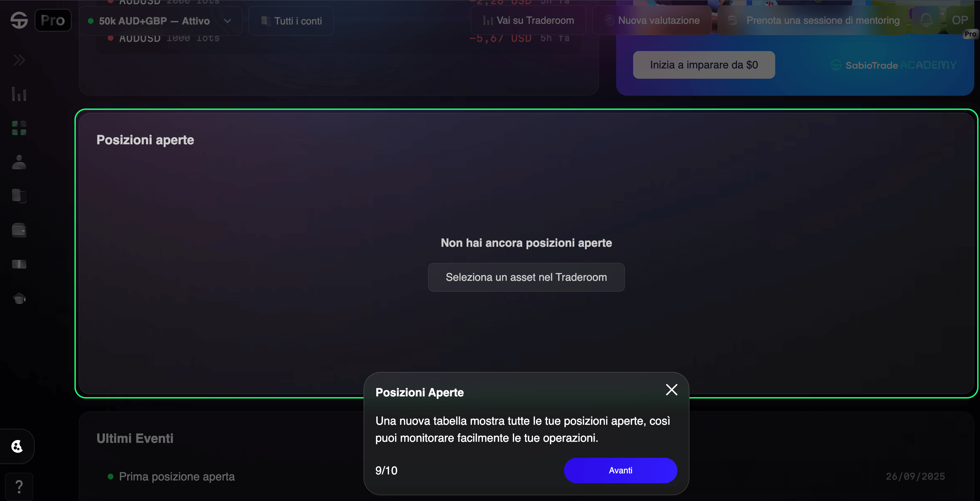Open the accounts documents sidebar icon
Image resolution: width=980 pixels, height=501 pixels.
(19, 196)
